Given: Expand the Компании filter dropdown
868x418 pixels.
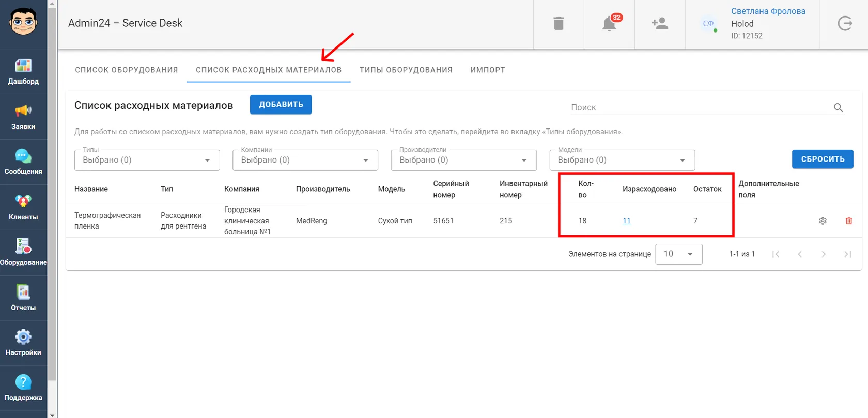Looking at the screenshot, I should [305, 160].
